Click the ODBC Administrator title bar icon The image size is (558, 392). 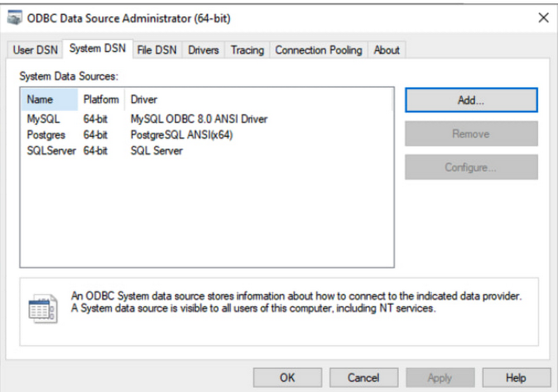(x=16, y=18)
